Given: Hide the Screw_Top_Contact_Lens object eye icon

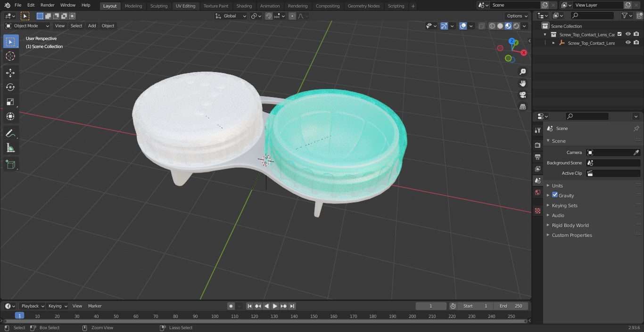Looking at the screenshot, I should pyautogui.click(x=628, y=42).
